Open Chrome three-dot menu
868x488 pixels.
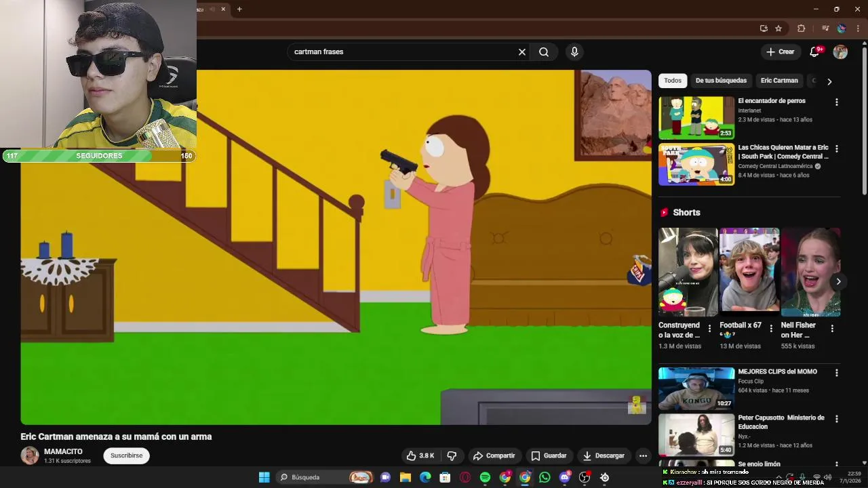(x=858, y=28)
